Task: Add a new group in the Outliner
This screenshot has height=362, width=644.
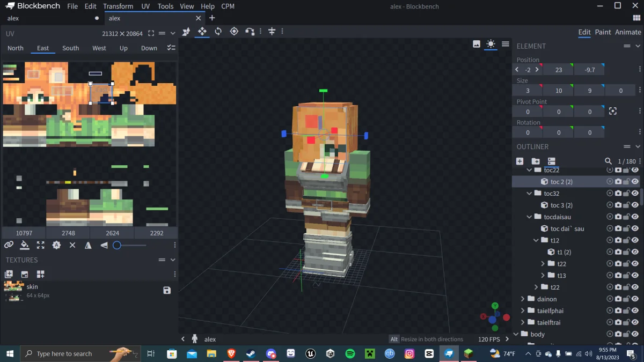Action: (x=536, y=161)
